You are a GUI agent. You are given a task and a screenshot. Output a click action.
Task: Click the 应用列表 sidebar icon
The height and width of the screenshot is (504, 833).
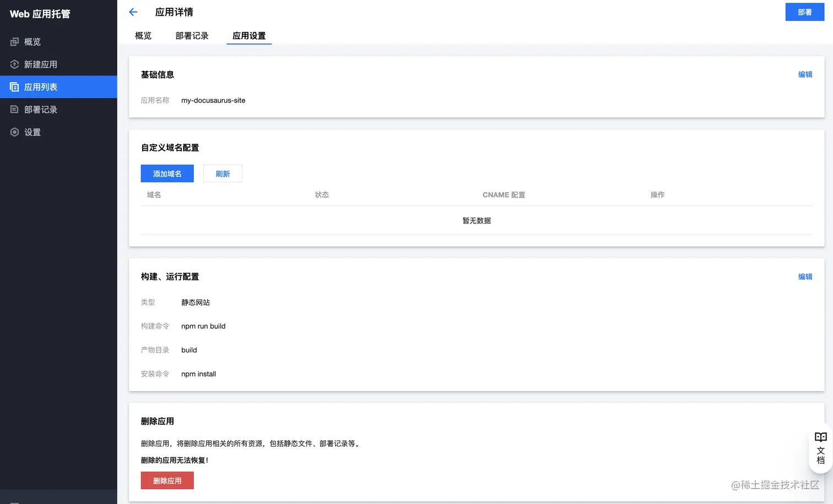(14, 86)
